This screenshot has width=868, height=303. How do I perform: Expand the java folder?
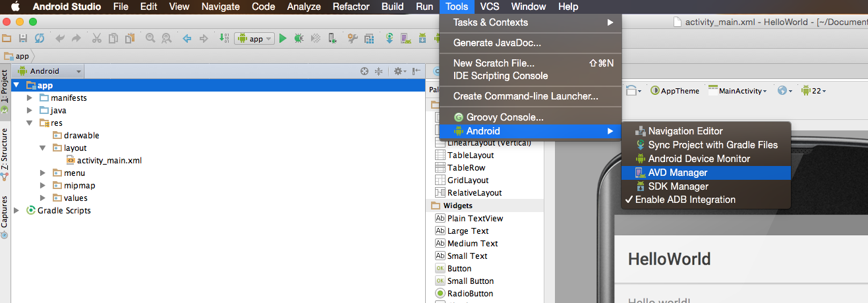(x=30, y=110)
